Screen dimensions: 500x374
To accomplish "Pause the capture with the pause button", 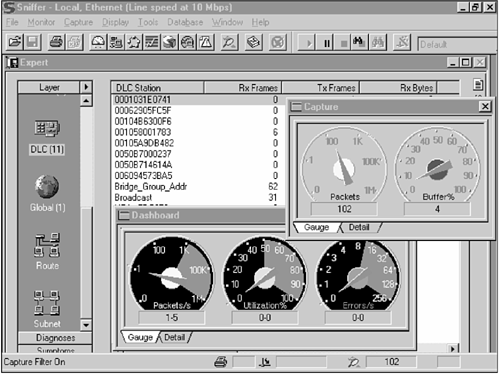I will tap(326, 43).
